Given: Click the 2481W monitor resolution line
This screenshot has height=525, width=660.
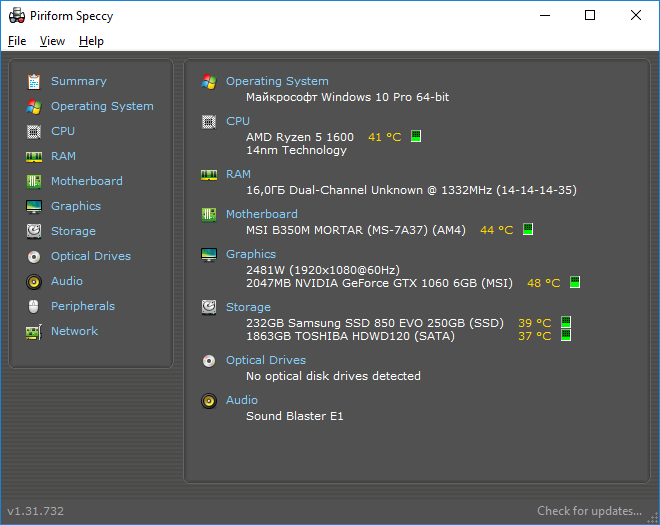Looking at the screenshot, I should click(323, 270).
